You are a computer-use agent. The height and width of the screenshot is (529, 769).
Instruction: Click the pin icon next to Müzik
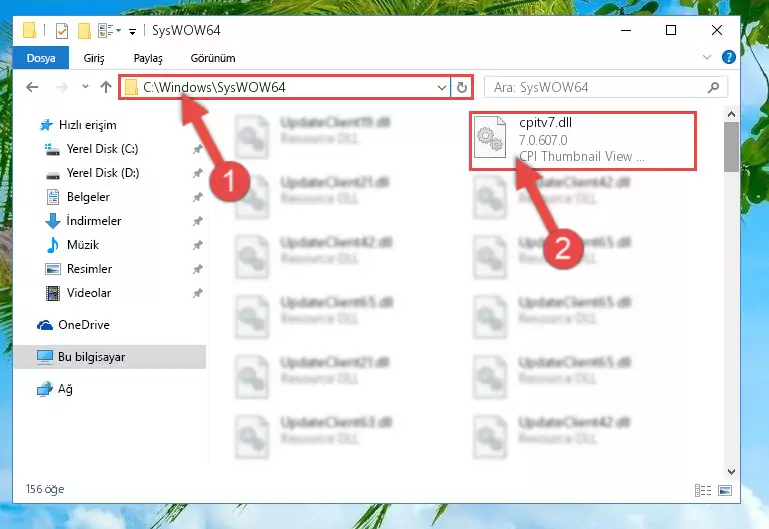(x=197, y=245)
